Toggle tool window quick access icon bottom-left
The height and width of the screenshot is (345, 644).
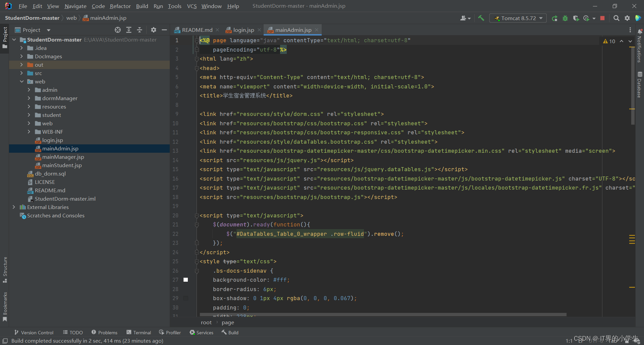tap(5, 341)
